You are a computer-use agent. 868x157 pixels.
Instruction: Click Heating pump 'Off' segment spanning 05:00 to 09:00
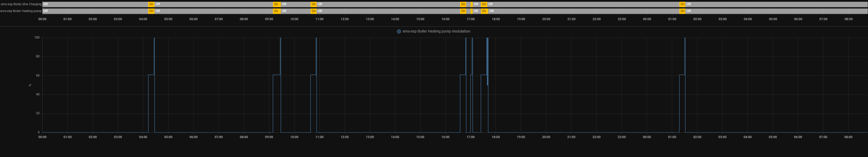pos(214,11)
